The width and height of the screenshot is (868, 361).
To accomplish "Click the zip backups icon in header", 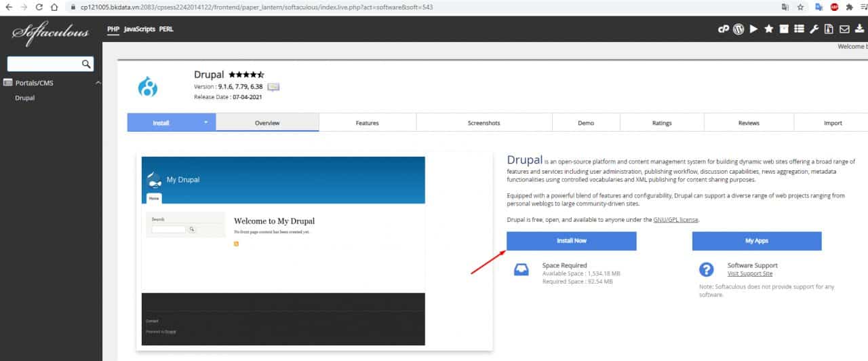I will click(x=829, y=29).
